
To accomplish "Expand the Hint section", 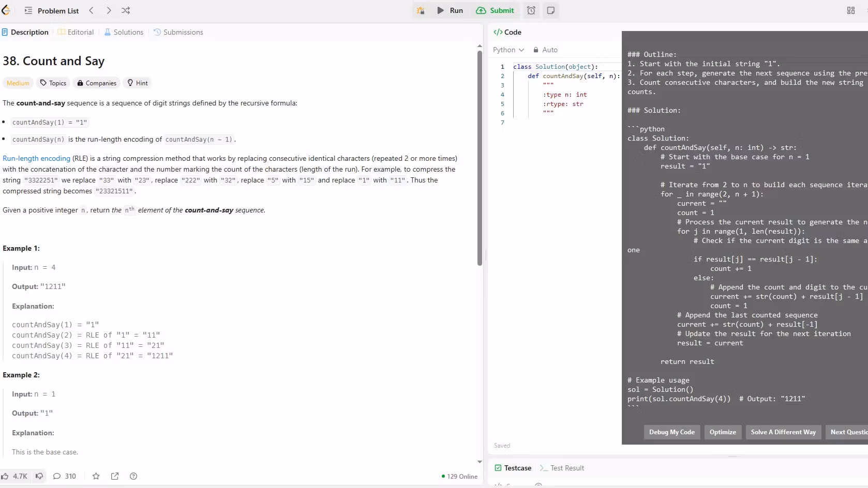I will 138,83.
